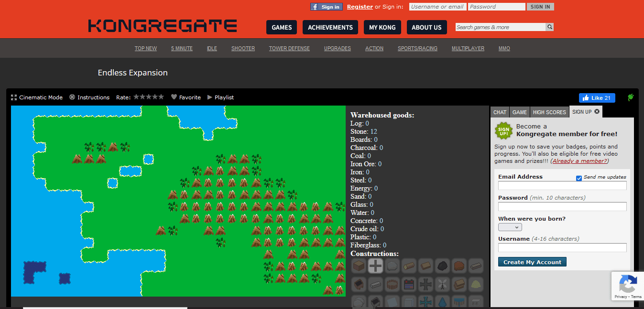Open the Kongregate home logo
644x309 pixels.
[163, 26]
